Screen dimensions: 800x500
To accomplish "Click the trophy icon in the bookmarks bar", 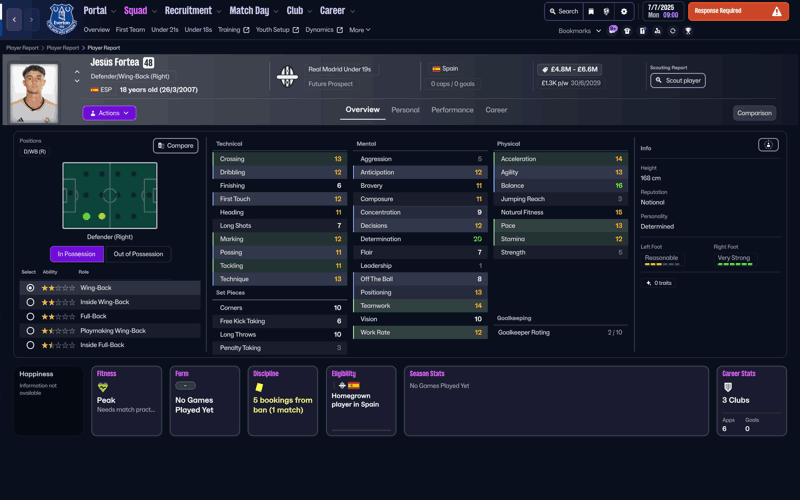I will 688,31.
